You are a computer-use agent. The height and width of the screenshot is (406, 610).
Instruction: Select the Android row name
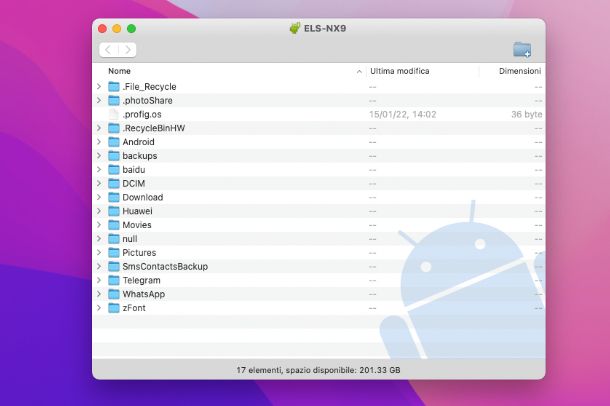(138, 142)
